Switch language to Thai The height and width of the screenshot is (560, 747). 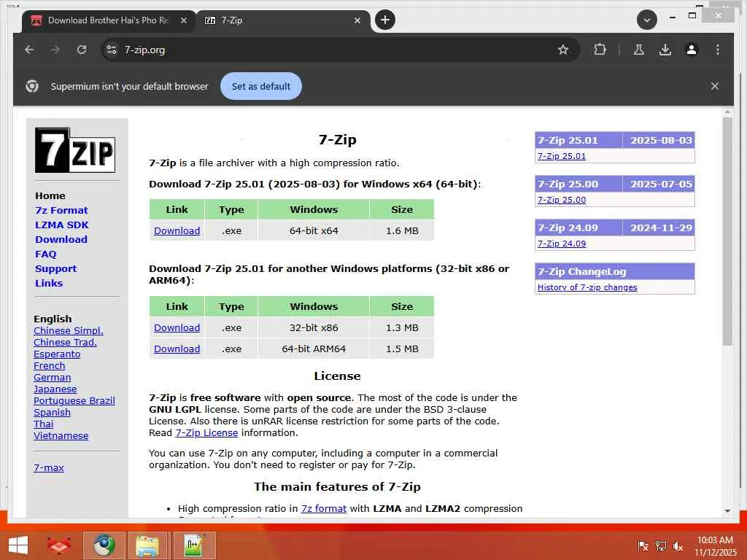pos(43,424)
